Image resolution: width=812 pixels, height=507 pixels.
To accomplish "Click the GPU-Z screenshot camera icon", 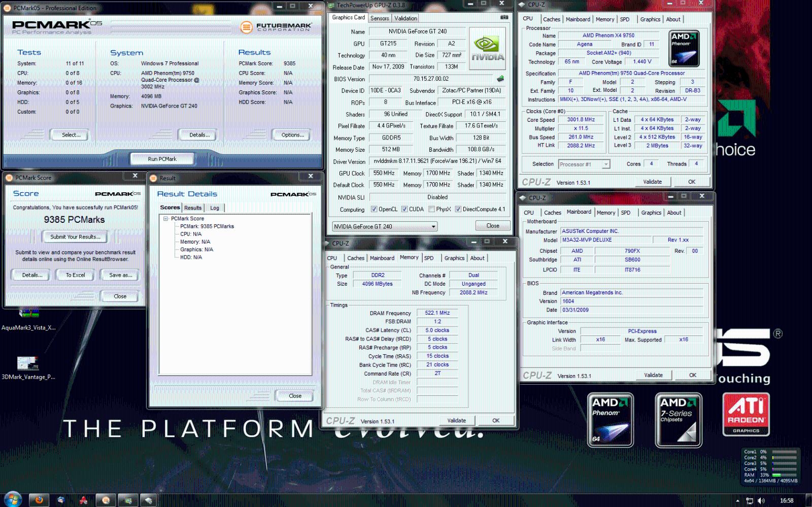I will coord(504,17).
